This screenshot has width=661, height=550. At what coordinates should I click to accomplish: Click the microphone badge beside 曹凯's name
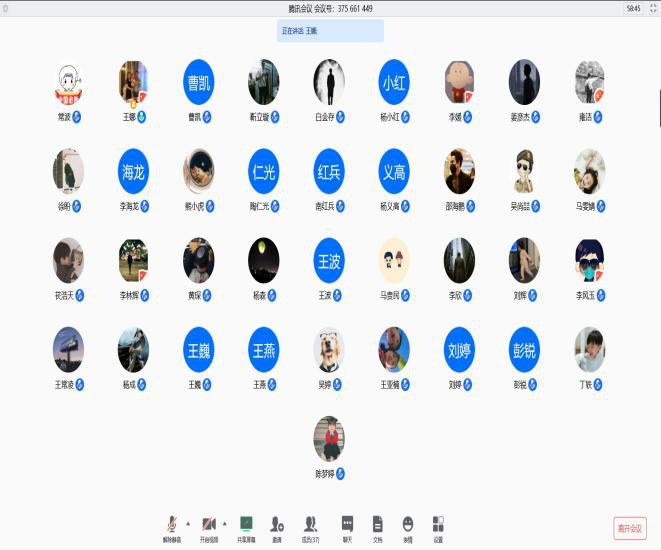tap(208, 117)
